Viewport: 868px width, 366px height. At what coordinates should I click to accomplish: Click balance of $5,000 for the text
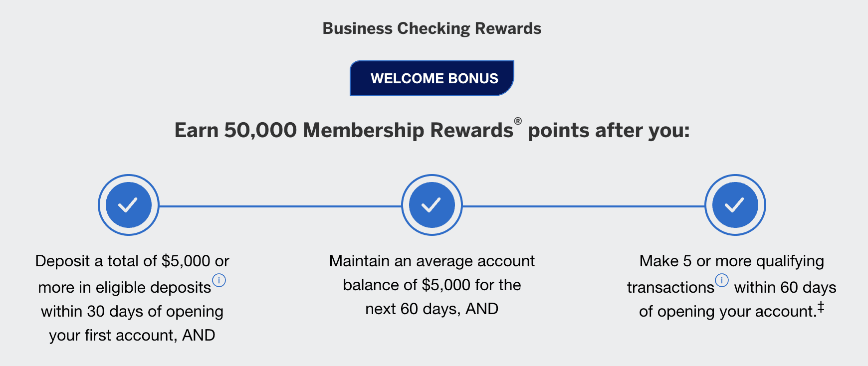[x=432, y=285]
